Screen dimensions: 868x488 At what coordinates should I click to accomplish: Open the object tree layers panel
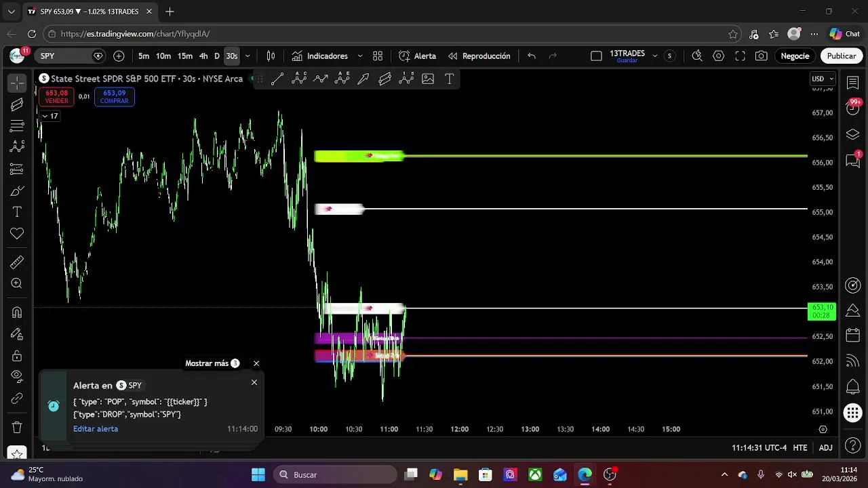pos(853,134)
